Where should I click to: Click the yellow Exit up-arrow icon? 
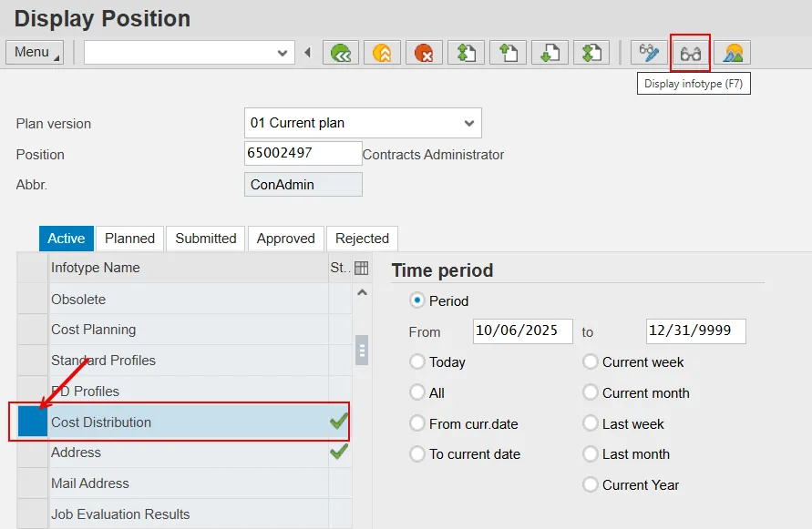click(x=382, y=53)
